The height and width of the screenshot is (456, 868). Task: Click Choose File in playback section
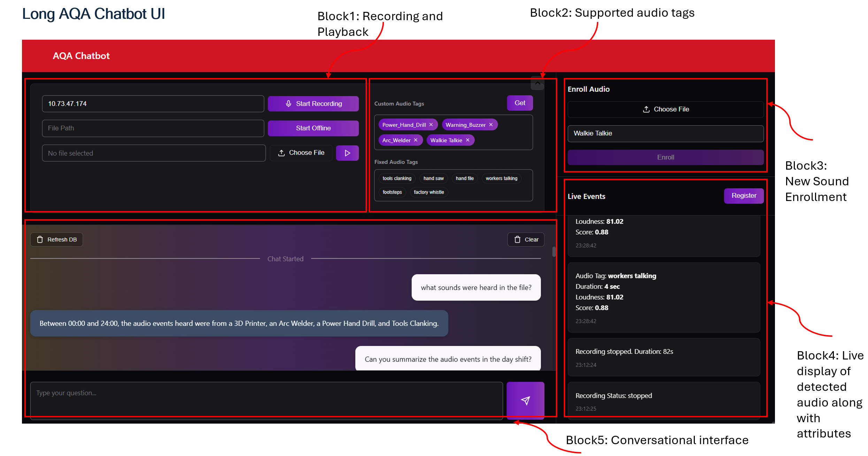pyautogui.click(x=301, y=153)
